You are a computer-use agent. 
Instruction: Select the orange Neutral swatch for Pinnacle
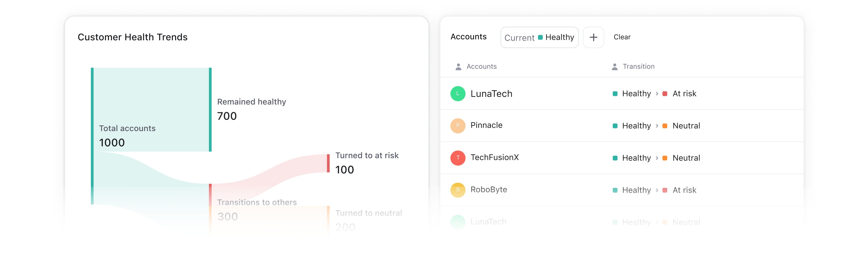pos(664,126)
